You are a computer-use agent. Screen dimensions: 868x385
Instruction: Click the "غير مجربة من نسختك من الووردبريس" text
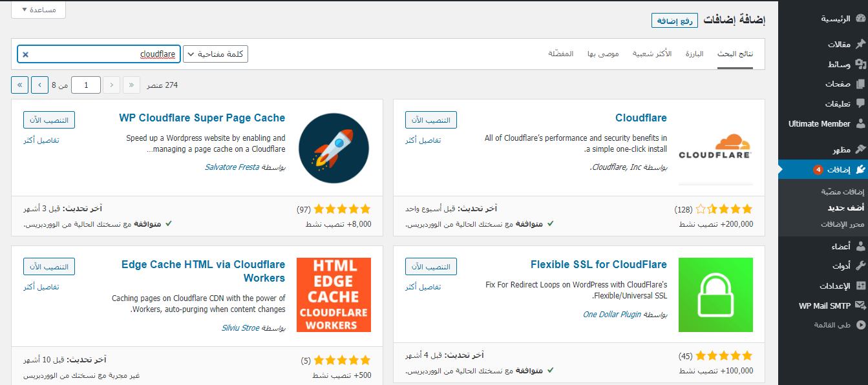[x=82, y=375]
